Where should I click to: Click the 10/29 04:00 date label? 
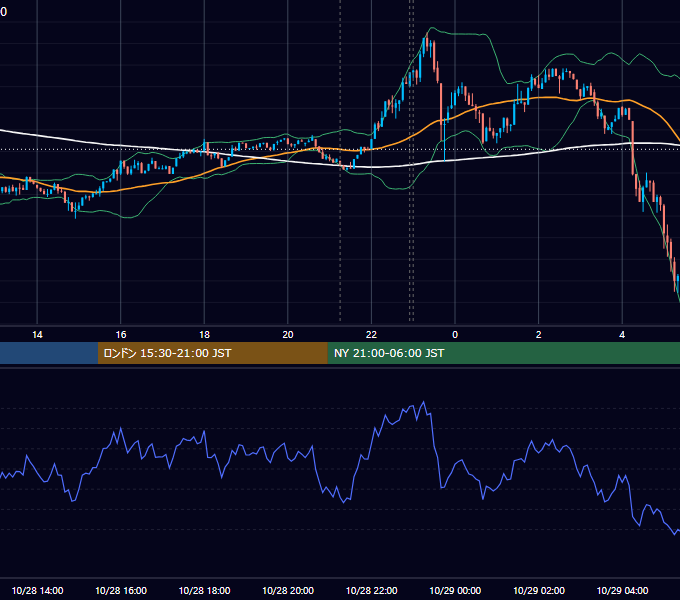622,590
